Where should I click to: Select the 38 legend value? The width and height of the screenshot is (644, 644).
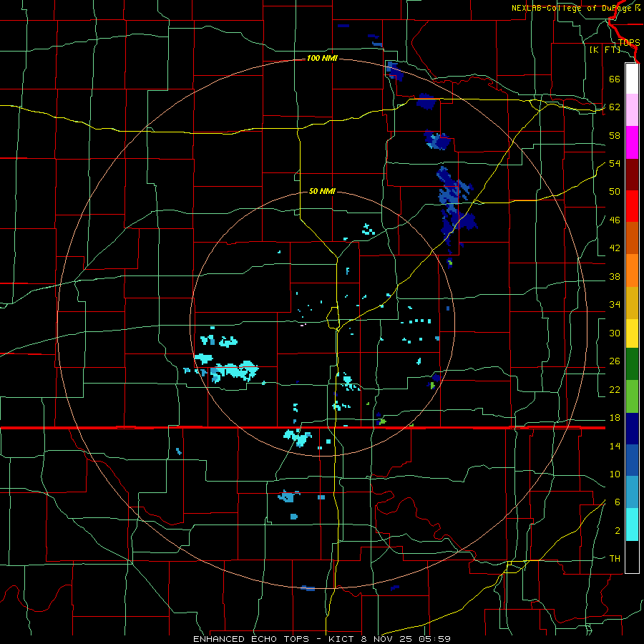(x=615, y=277)
